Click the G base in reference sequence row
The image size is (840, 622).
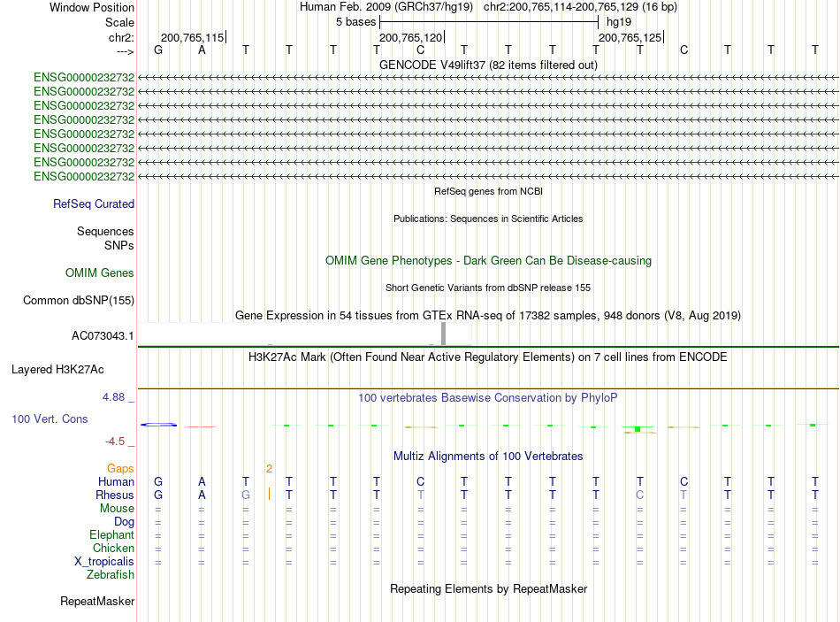tap(158, 50)
